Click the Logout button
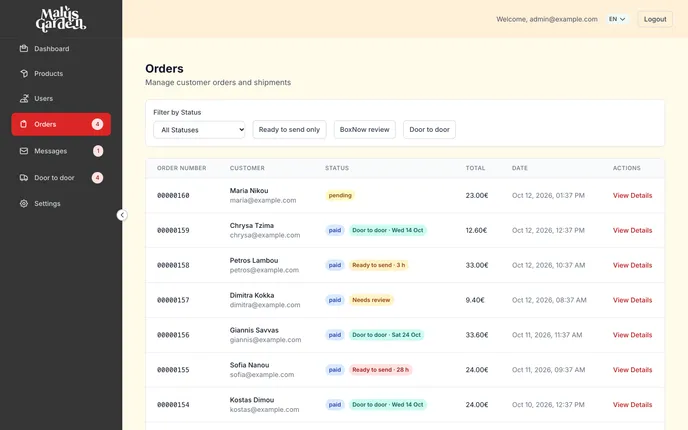 [x=655, y=19]
